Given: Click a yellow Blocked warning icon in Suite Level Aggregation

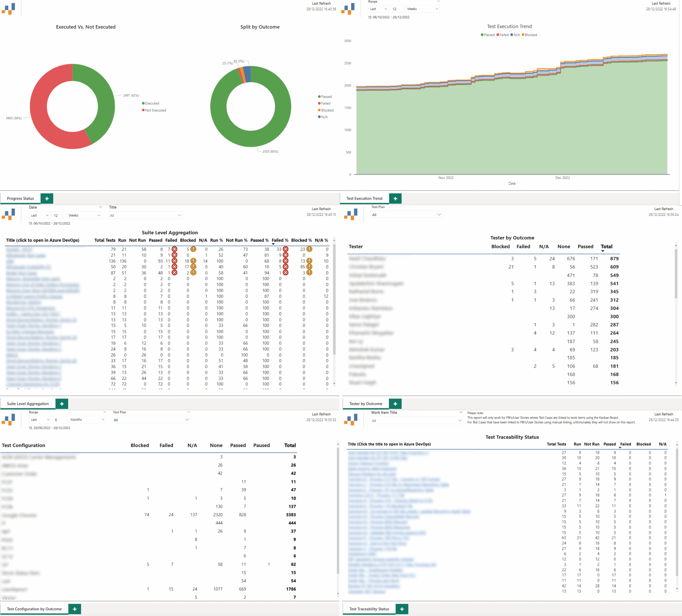Looking at the screenshot, I should click(193, 249).
